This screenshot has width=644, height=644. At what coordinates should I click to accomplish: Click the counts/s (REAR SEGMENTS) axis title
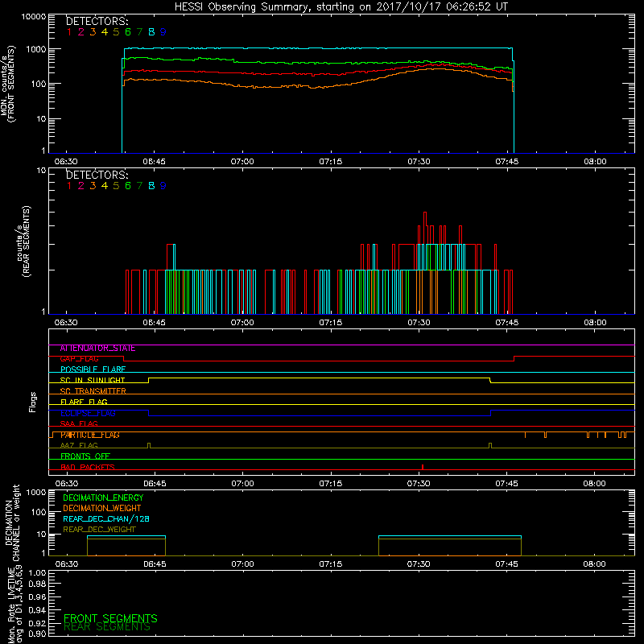tap(23, 242)
